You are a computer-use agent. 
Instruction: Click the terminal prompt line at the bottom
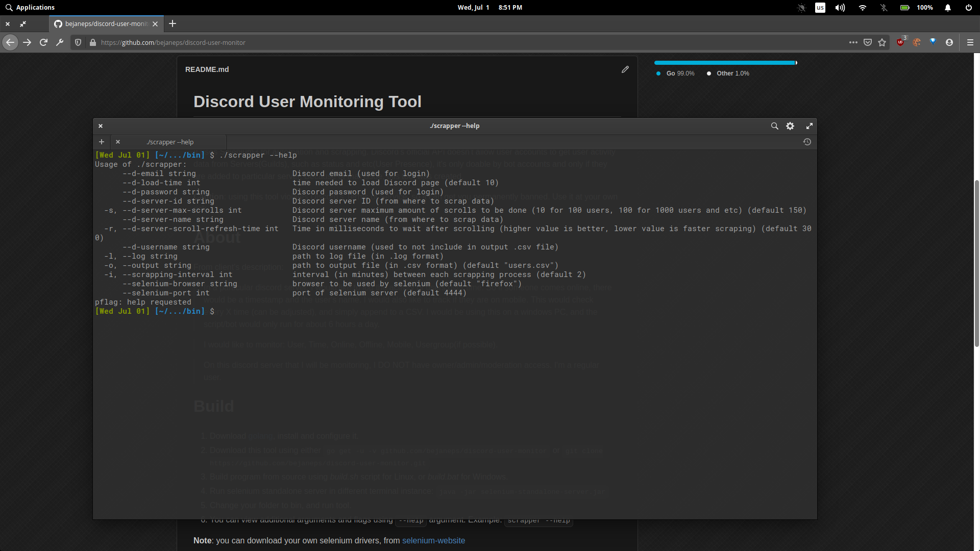pyautogui.click(x=155, y=311)
